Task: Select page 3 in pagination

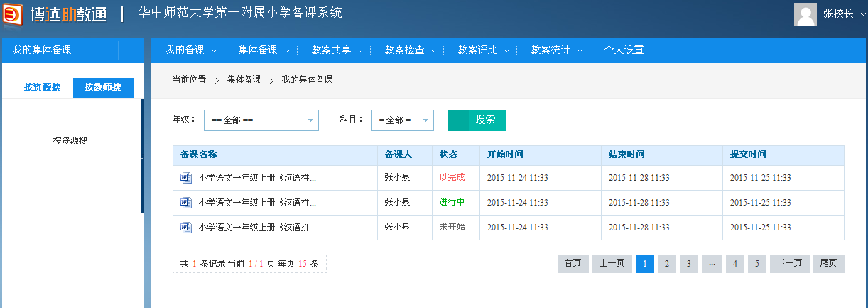Action: pos(688,264)
